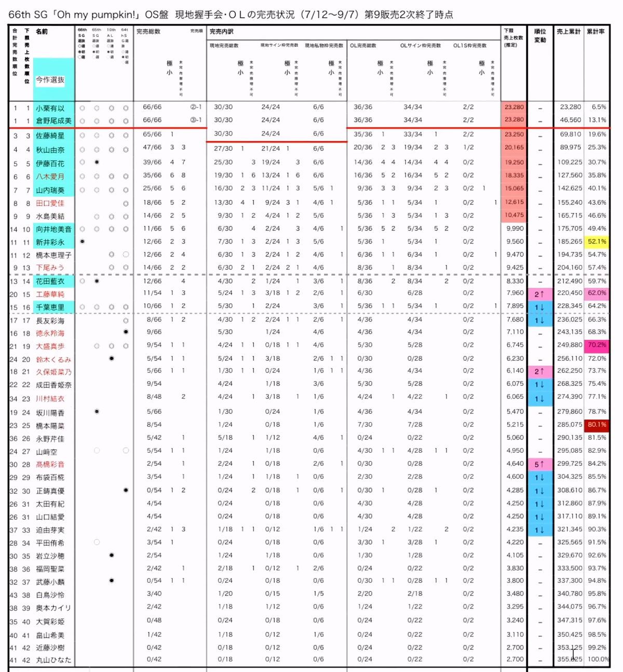Select the filled dot in 鈴木くるみ row
623x672 pixels.
tap(111, 358)
